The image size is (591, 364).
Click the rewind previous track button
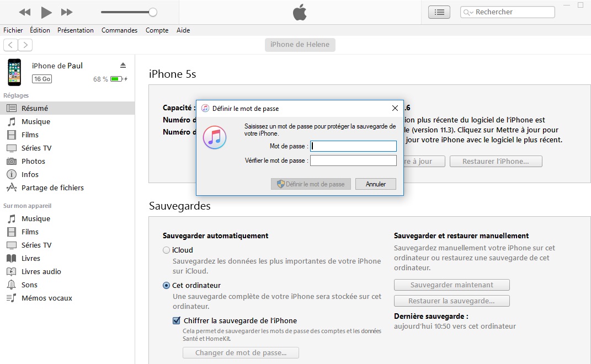[25, 13]
